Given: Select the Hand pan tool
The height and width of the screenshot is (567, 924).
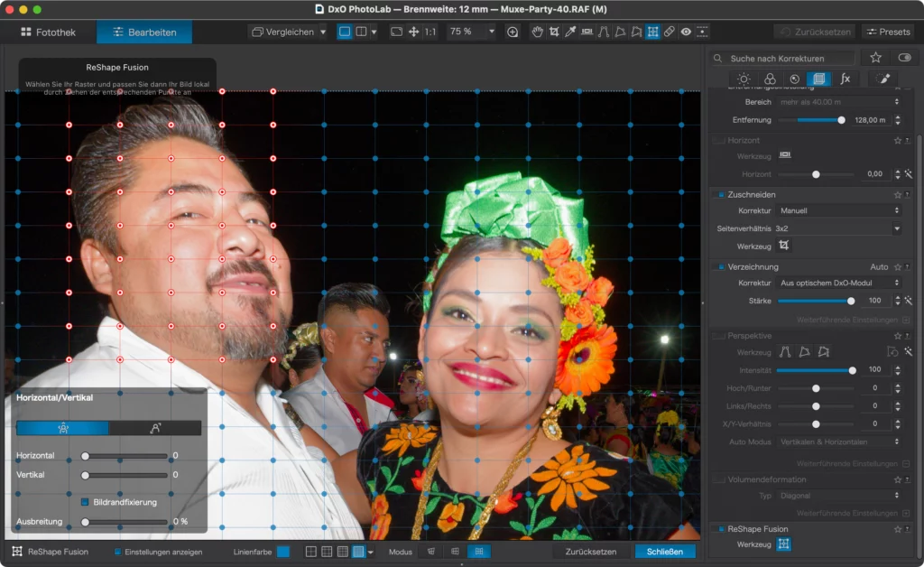Looking at the screenshot, I should (537, 32).
